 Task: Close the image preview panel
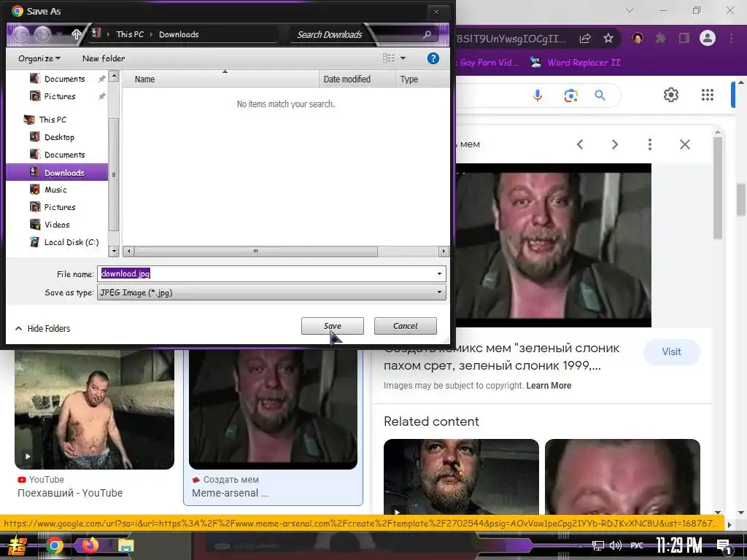684,144
